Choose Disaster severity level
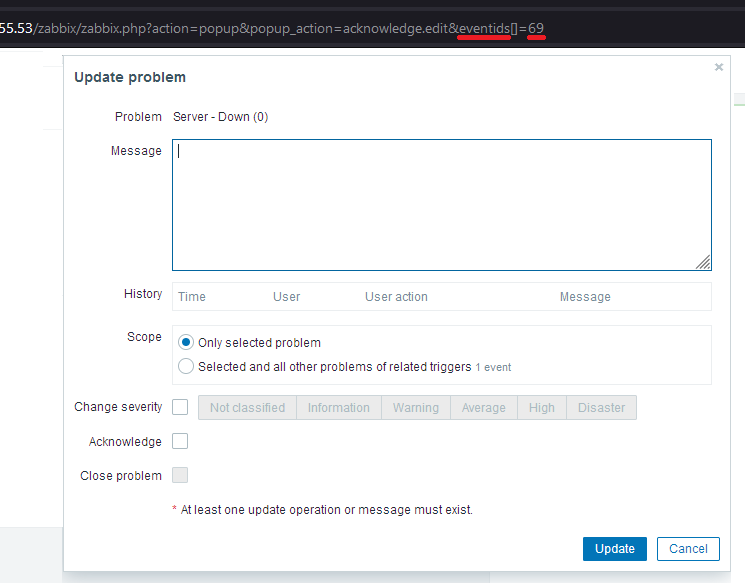The image size is (745, 583). point(601,407)
